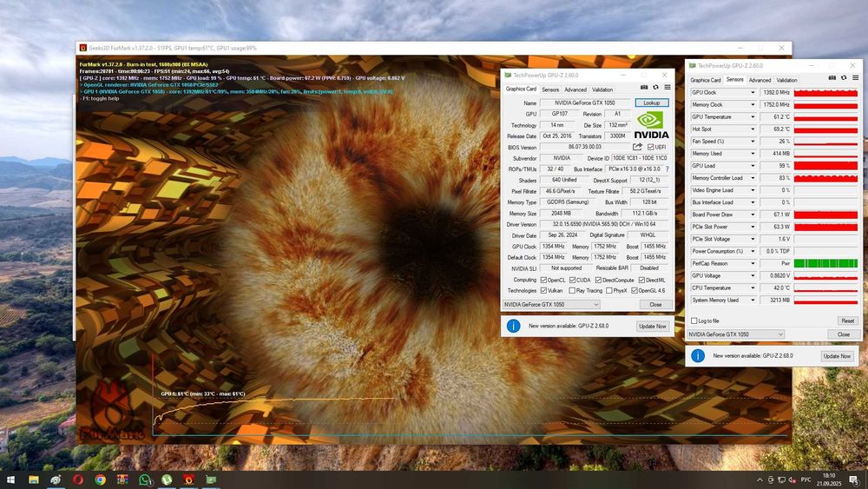868x489 pixels.
Task: Open Google Chrome from the taskbar
Action: click(100, 479)
